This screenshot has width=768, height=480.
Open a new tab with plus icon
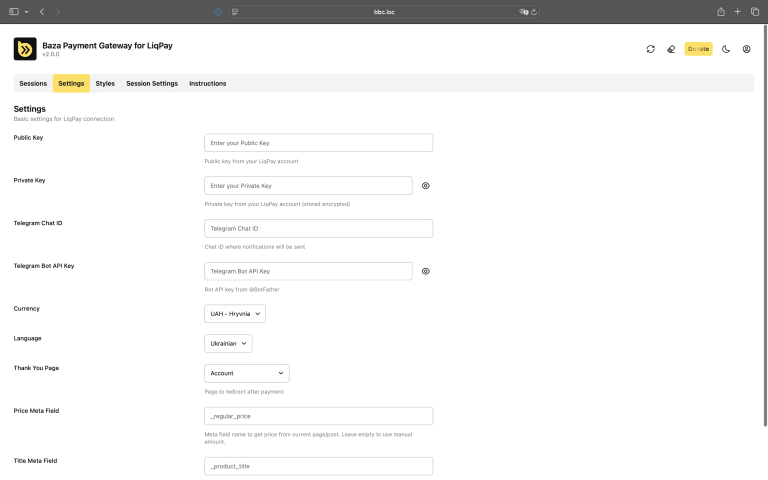tap(738, 12)
